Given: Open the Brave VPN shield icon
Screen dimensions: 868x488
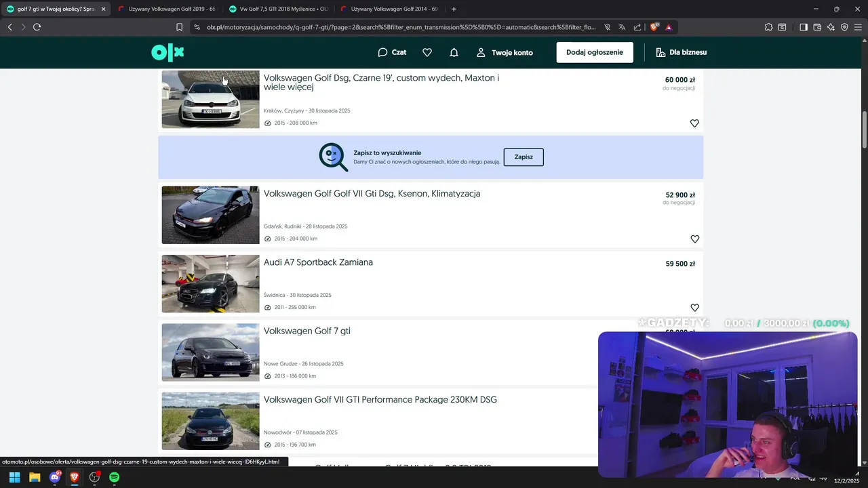Looking at the screenshot, I should click(844, 27).
